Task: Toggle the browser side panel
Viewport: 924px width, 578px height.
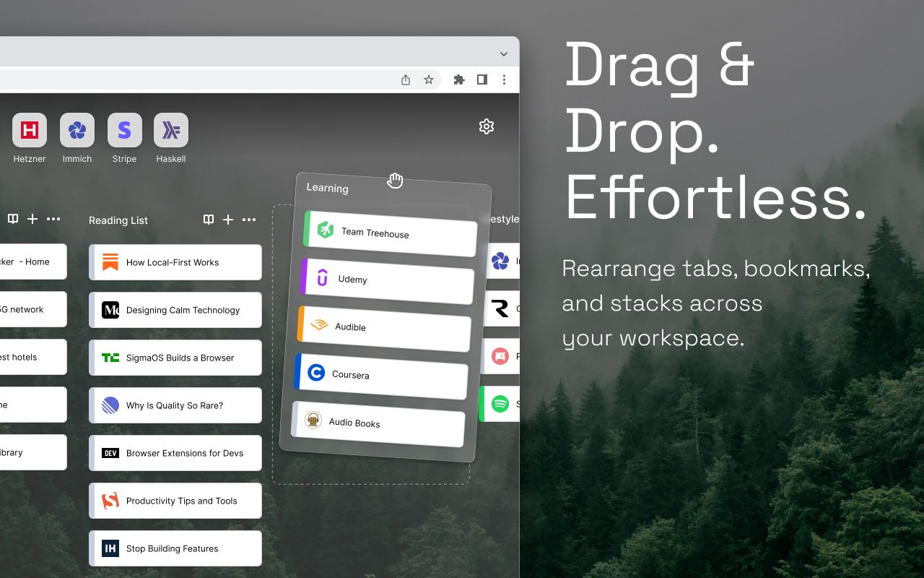Action: [482, 79]
